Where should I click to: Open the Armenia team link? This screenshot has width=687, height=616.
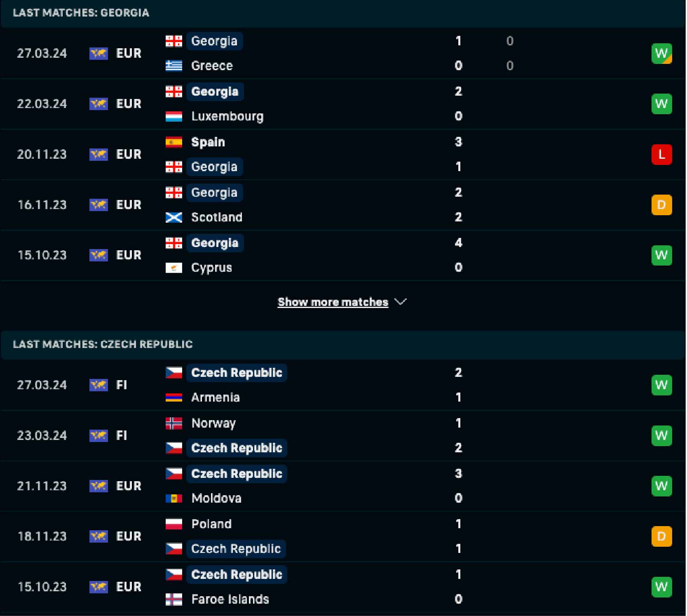(216, 397)
